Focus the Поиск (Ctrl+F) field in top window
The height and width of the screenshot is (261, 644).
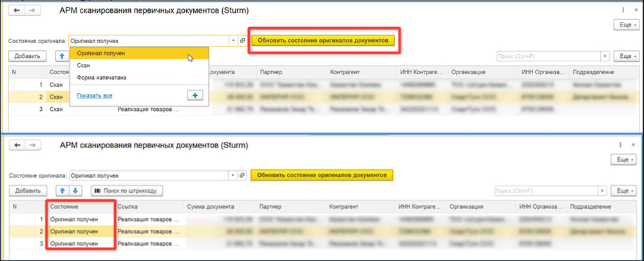click(x=549, y=56)
